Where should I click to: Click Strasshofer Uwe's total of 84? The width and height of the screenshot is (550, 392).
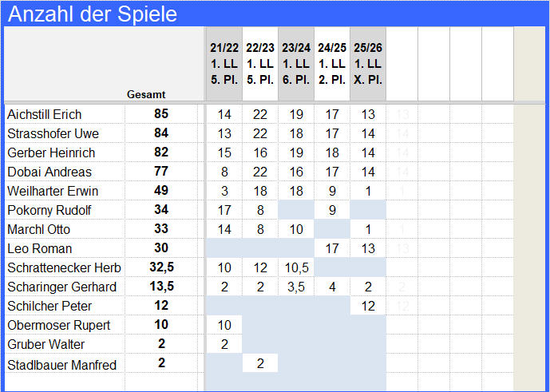tap(161, 133)
